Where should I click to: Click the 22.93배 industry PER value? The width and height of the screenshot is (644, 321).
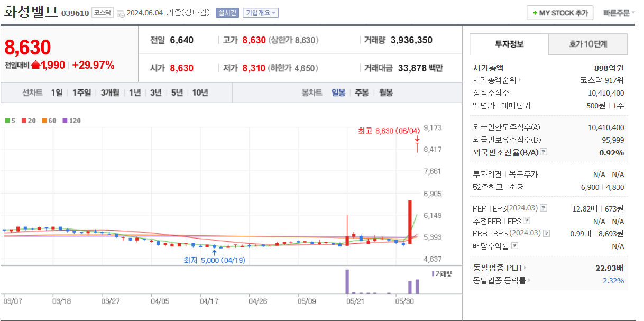tap(610, 268)
